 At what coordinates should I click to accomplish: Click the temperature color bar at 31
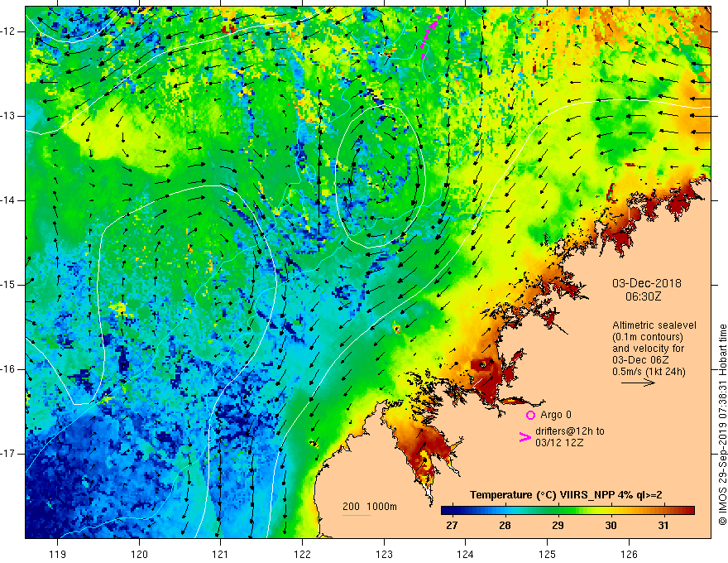[x=663, y=511]
